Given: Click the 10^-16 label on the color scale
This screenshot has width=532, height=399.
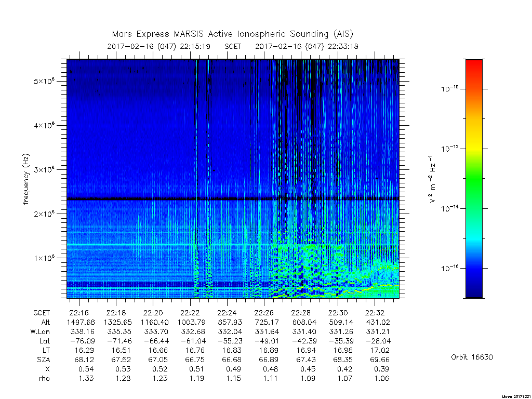Looking at the screenshot, I should [449, 268].
